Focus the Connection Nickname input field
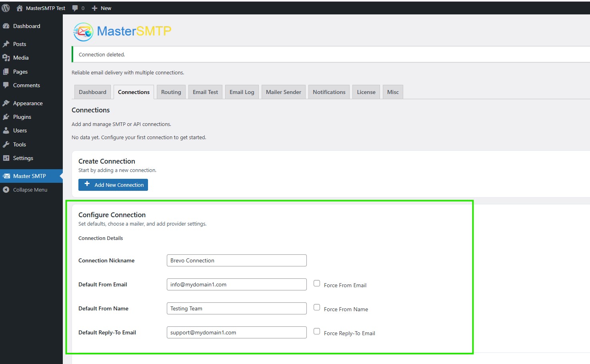This screenshot has width=590, height=364. pyautogui.click(x=236, y=260)
